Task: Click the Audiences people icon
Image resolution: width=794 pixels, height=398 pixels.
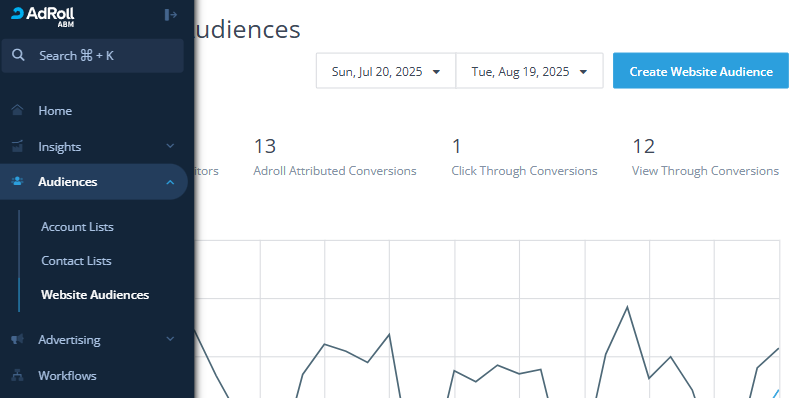Action: pyautogui.click(x=17, y=181)
